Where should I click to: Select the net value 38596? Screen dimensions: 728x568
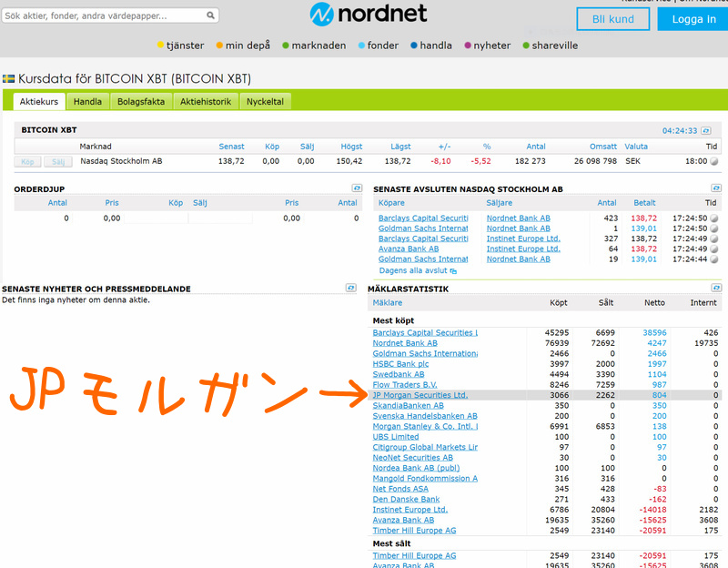[654, 333]
